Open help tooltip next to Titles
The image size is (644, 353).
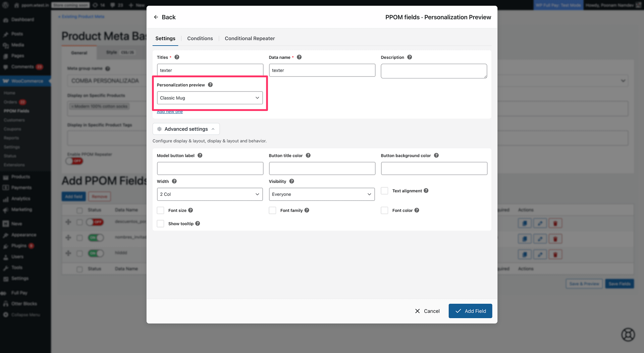click(x=177, y=57)
